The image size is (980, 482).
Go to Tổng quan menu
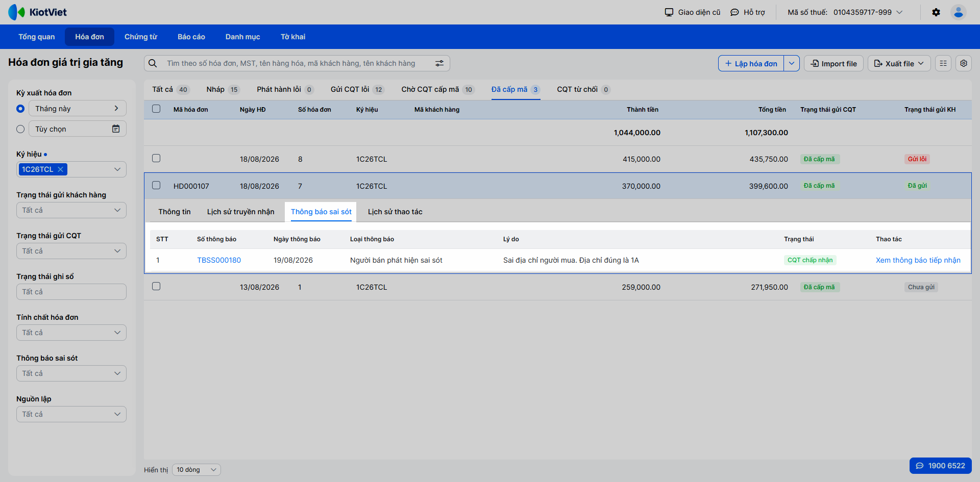37,37
